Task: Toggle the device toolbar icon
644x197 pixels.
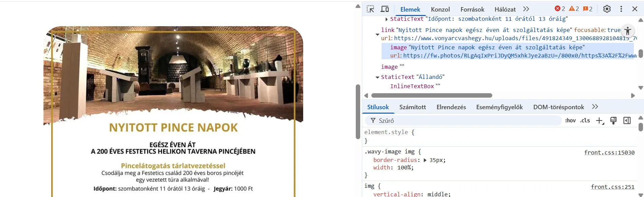Action: click(385, 9)
